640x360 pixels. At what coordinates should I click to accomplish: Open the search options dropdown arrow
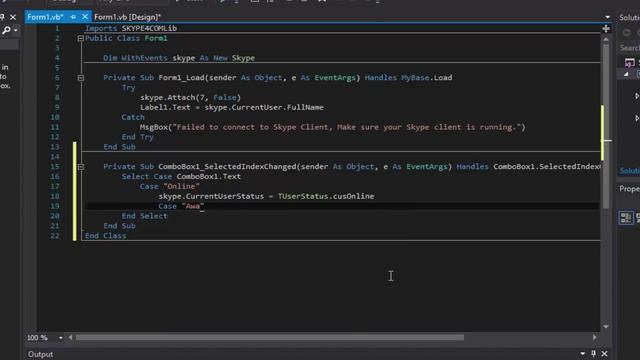tap(16, 30)
